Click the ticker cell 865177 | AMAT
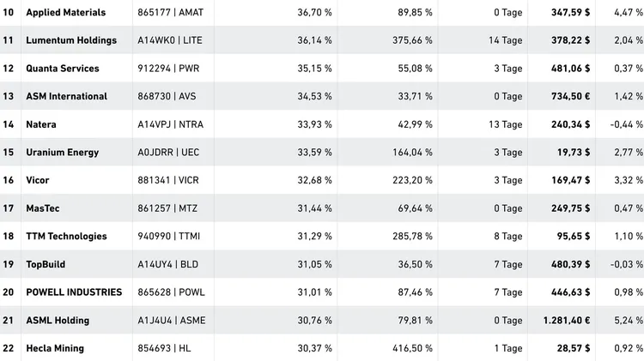The image size is (644, 361). (170, 13)
